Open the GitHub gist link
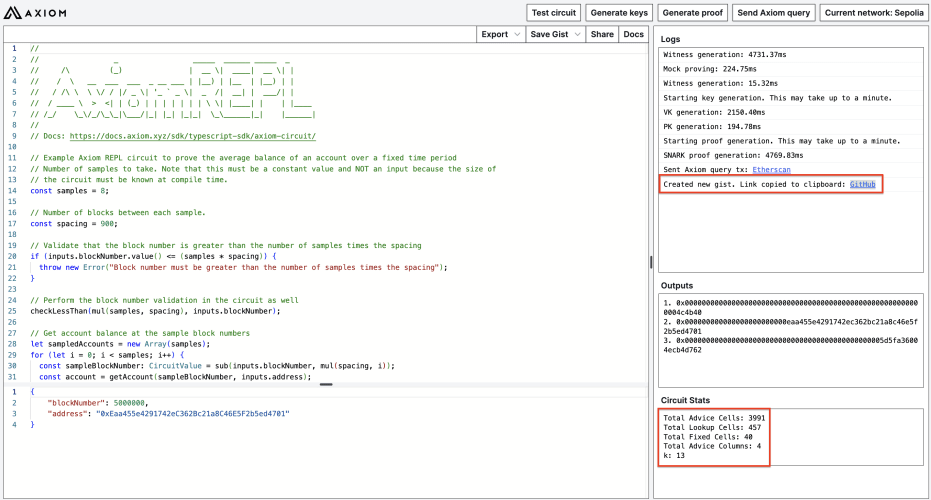This screenshot has height=500, width=931. pos(862,184)
